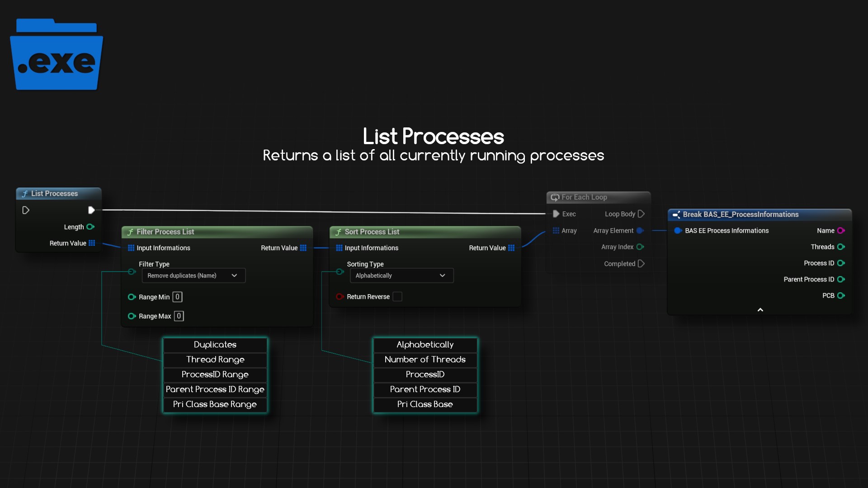
Task: Select Pri Class Base sorting option
Action: [425, 404]
